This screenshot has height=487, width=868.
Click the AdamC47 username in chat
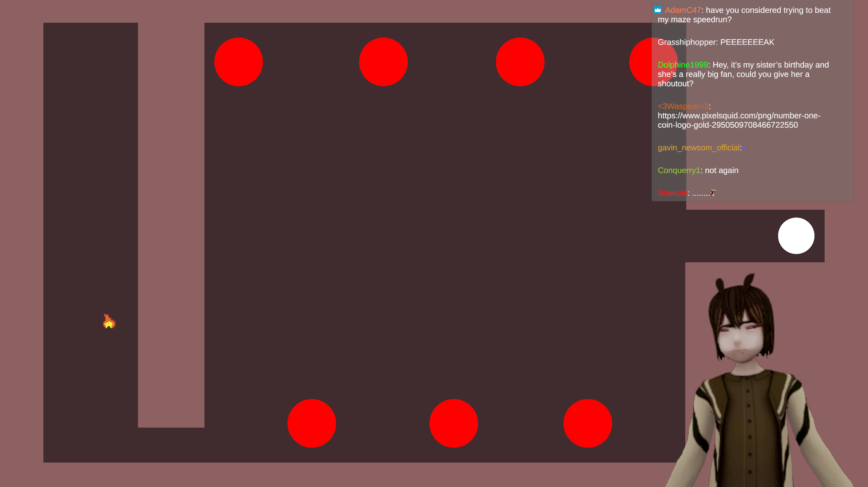[683, 10]
